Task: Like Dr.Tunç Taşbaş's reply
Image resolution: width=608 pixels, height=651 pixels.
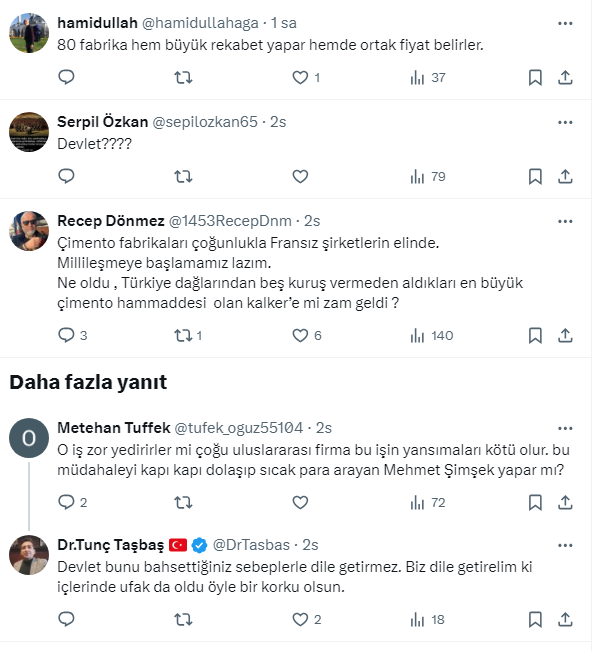Action: (x=300, y=620)
